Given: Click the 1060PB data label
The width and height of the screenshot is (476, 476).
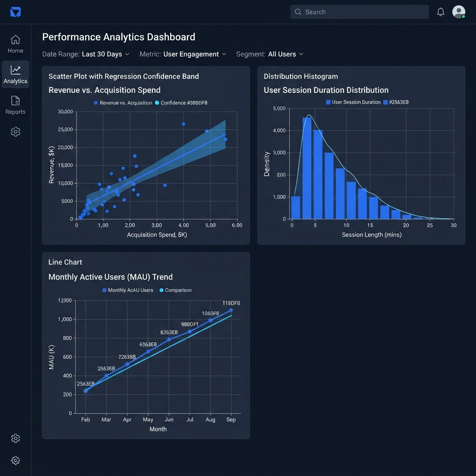Looking at the screenshot, I should (x=211, y=313).
